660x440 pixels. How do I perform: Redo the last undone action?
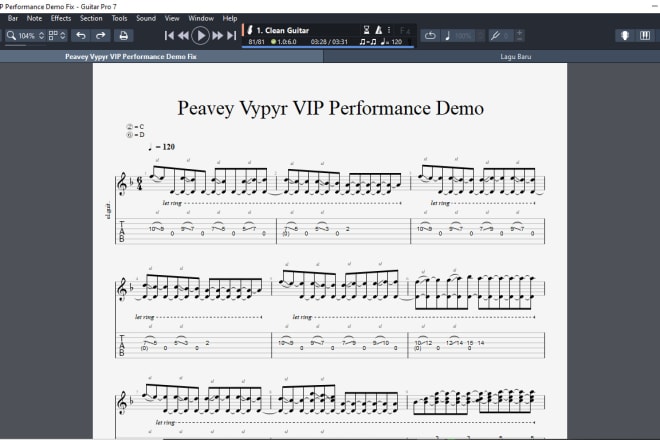click(101, 36)
